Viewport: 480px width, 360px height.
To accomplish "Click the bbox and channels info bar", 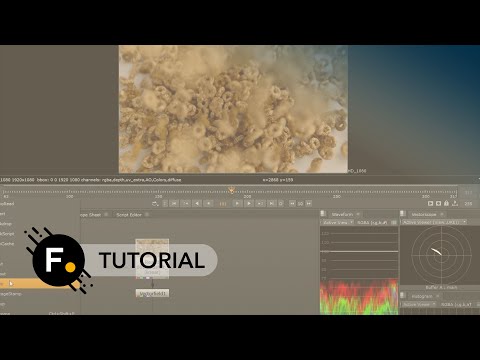I will [91, 180].
